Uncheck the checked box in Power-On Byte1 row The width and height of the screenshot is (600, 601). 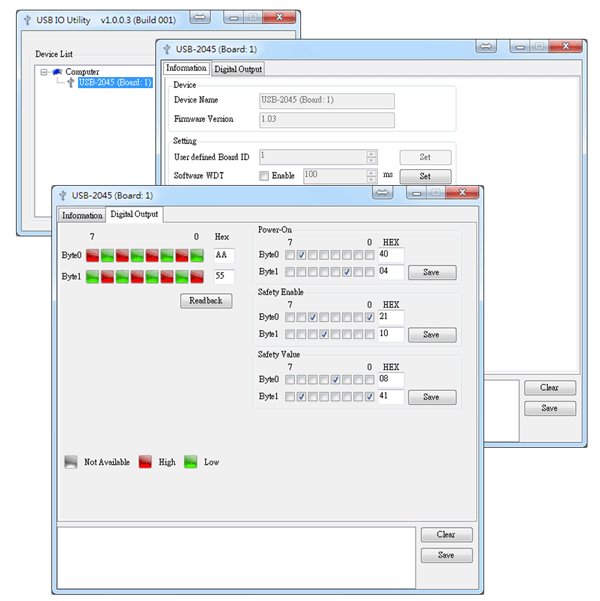pos(347,272)
